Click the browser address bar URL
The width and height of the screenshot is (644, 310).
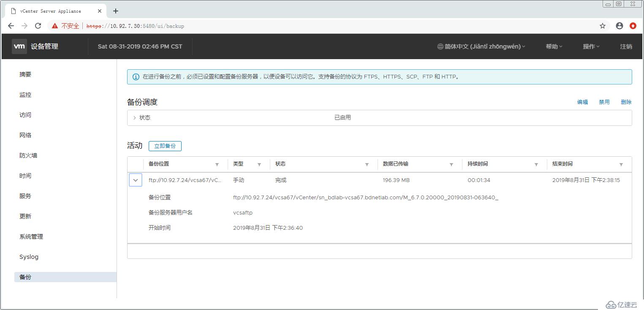point(135,26)
